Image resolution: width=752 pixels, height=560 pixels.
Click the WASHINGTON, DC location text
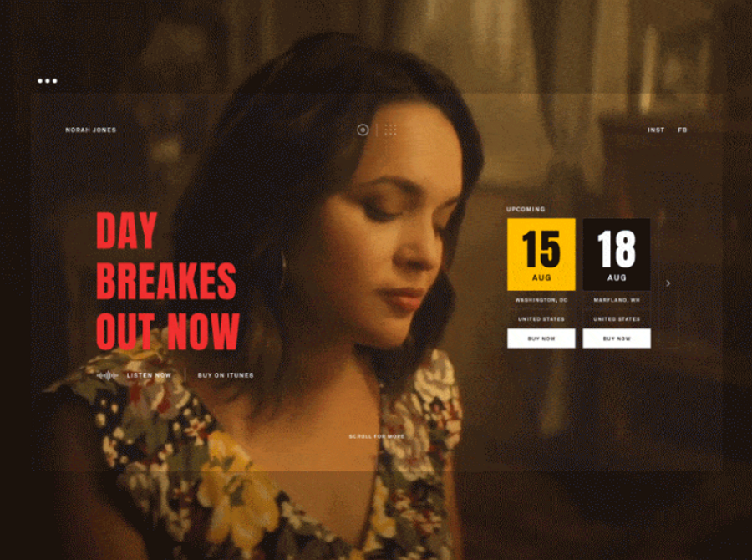541,300
